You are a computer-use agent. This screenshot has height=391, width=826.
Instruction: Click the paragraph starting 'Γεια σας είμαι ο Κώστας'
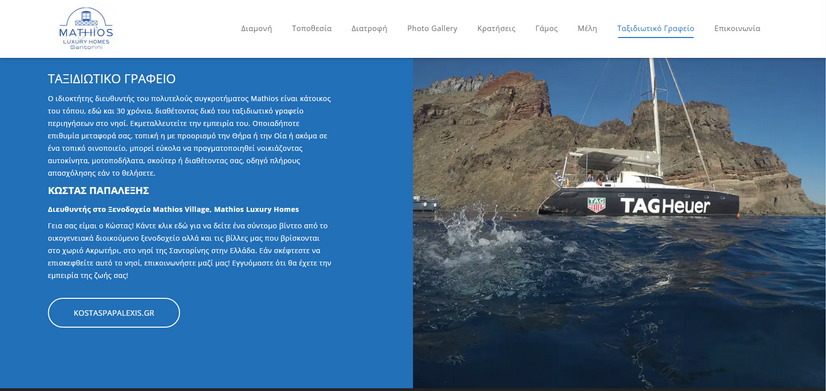tap(189, 250)
